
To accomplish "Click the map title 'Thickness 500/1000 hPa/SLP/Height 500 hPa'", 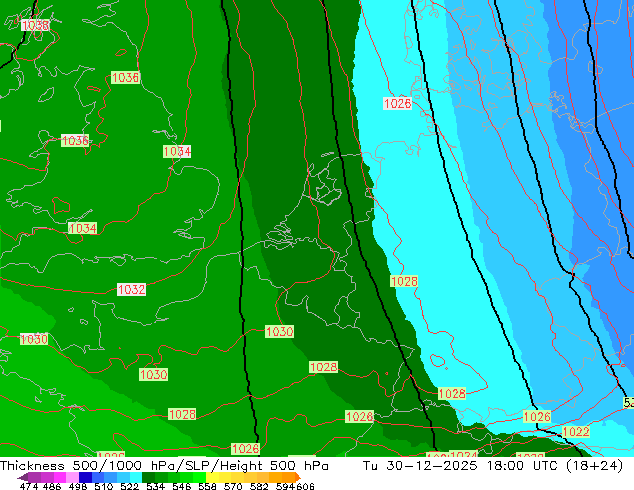I will coord(164,466).
